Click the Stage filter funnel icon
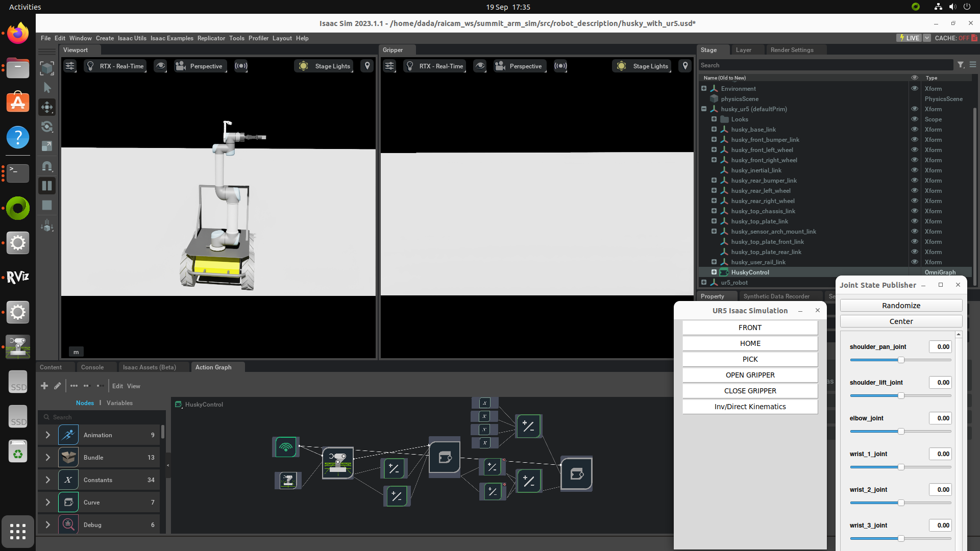Image resolution: width=980 pixels, height=551 pixels. pos(961,65)
